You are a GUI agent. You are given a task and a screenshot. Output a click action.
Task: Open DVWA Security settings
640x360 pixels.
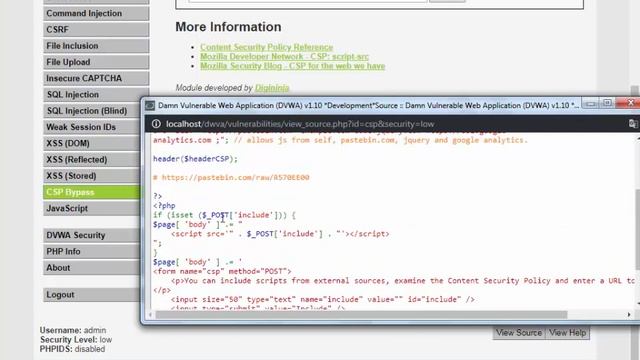92,235
